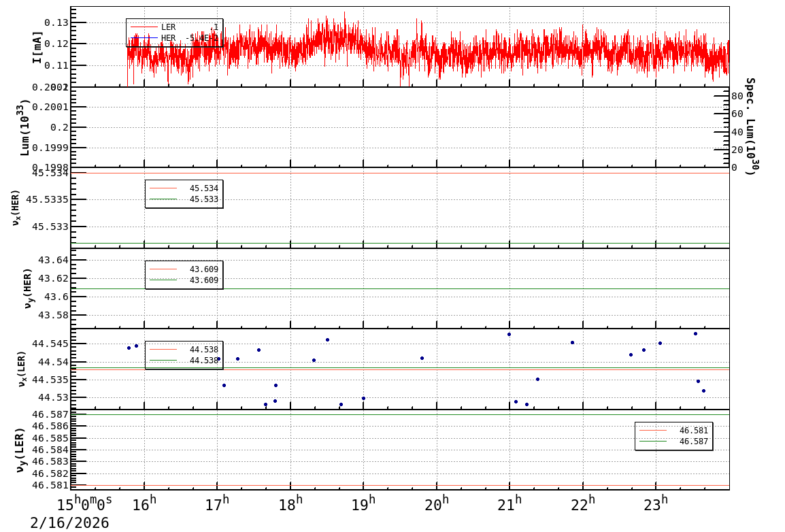
Task: Select green 45.533 legend entry in νx(HER) panel
Action: click(184, 199)
